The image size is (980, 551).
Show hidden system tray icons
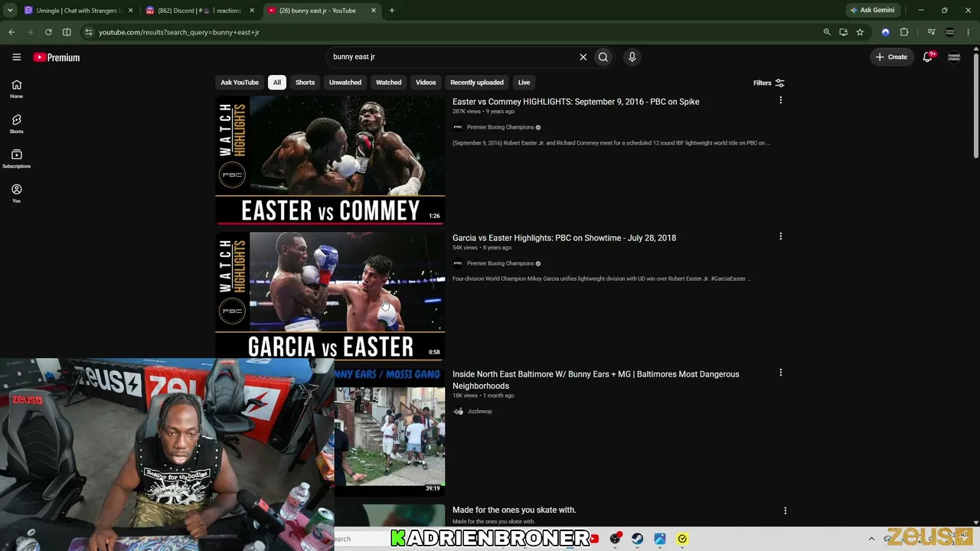871,539
